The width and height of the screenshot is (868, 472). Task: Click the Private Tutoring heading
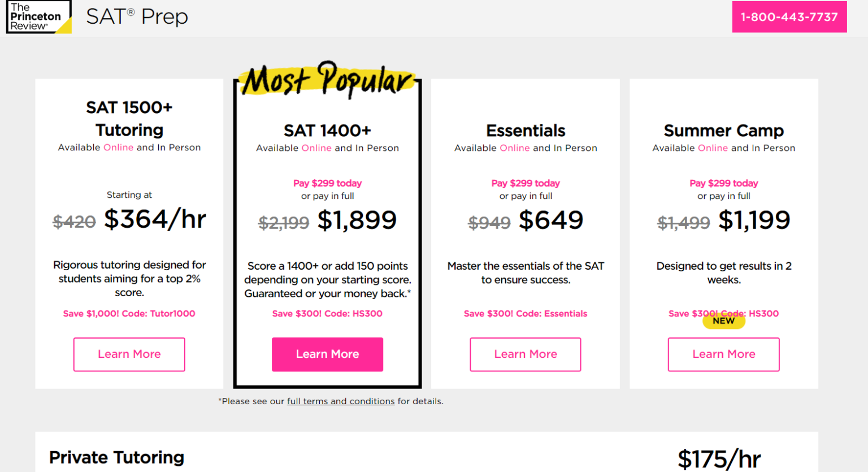116,457
